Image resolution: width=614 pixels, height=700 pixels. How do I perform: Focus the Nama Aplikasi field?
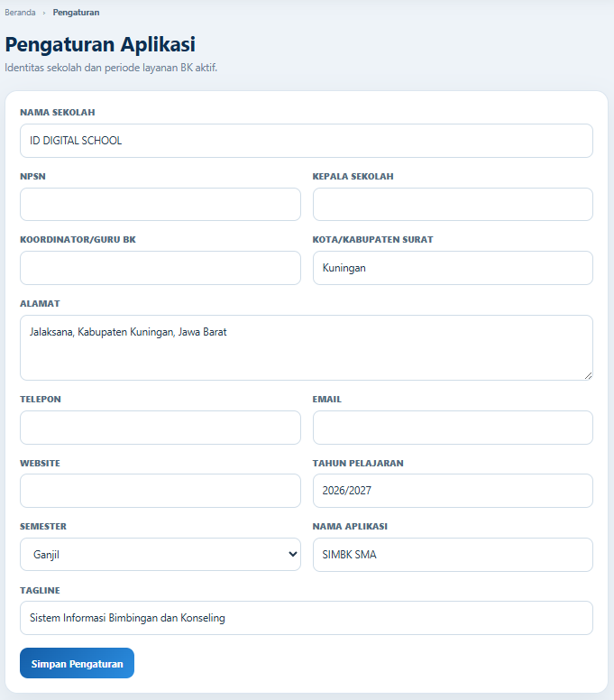pyautogui.click(x=453, y=555)
